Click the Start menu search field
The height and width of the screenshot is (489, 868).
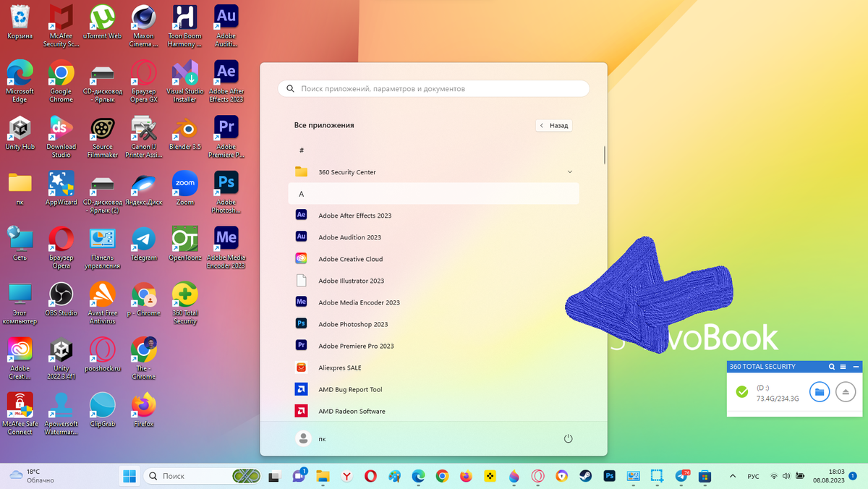[433, 88]
